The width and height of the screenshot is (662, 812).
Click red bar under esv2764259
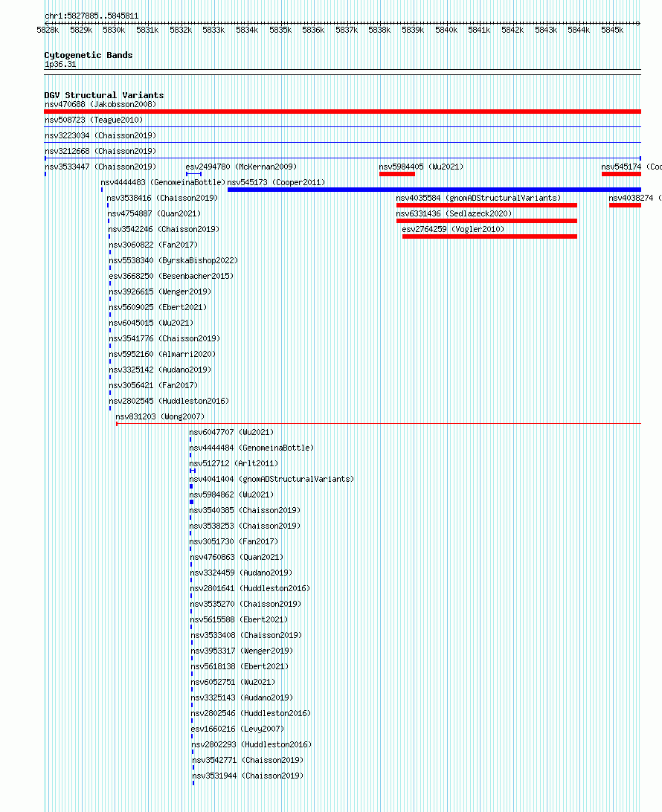[489, 236]
